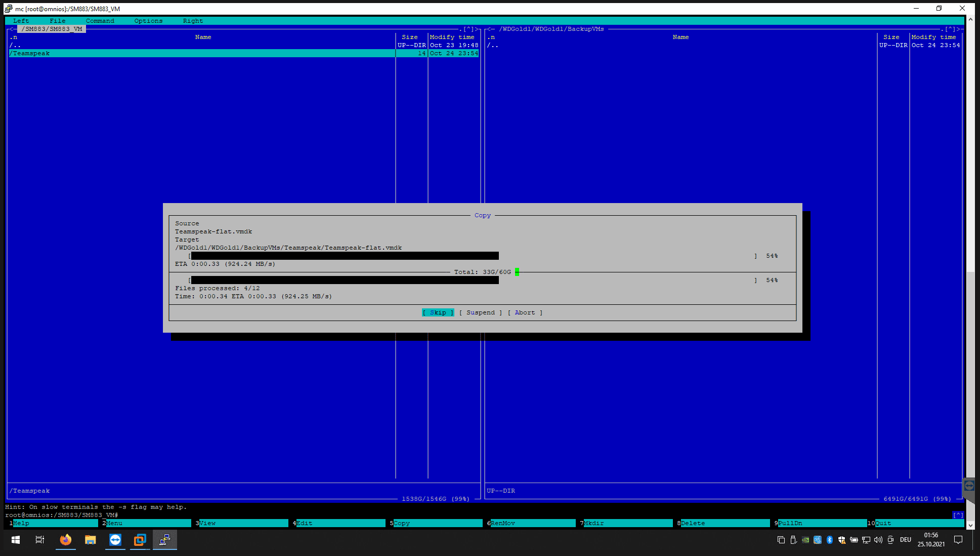Click the 10 Quit function key

[x=916, y=523]
